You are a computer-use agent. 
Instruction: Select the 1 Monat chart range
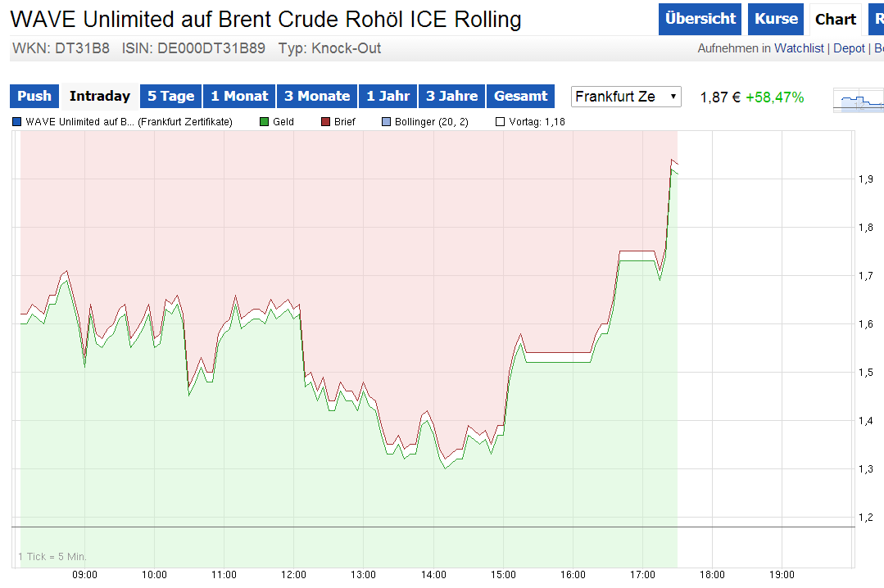coord(239,97)
